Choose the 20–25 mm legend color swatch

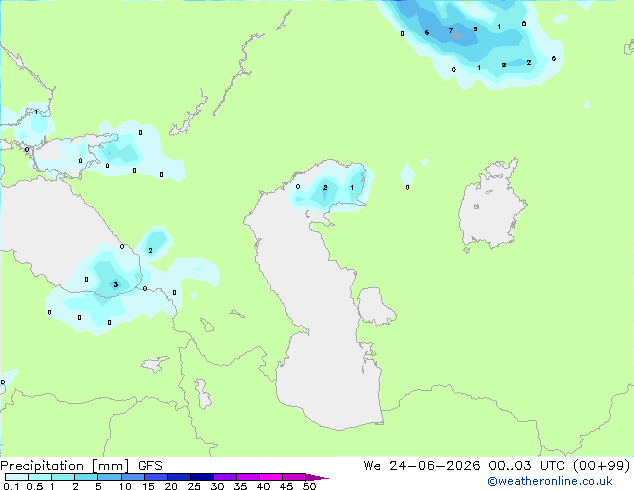[179, 477]
